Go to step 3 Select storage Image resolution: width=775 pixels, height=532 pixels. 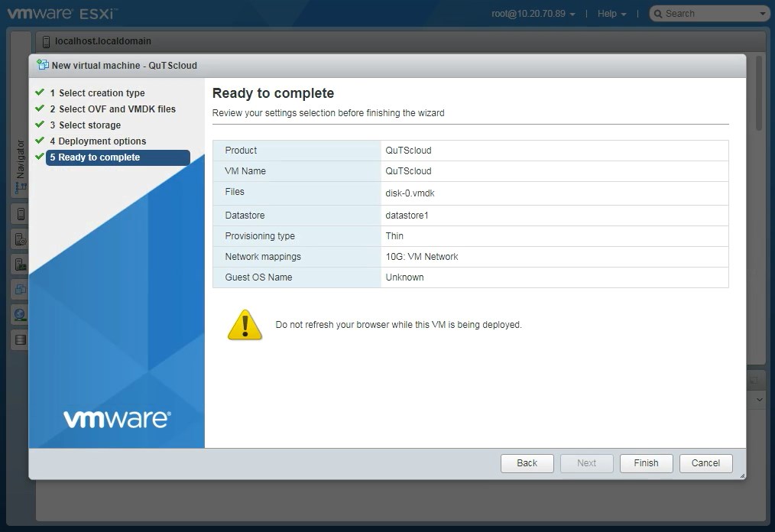click(85, 125)
